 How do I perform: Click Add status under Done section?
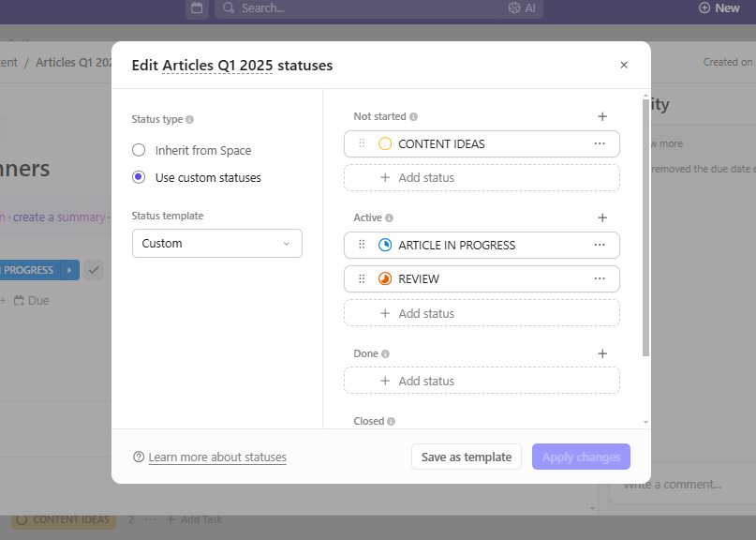coord(482,381)
